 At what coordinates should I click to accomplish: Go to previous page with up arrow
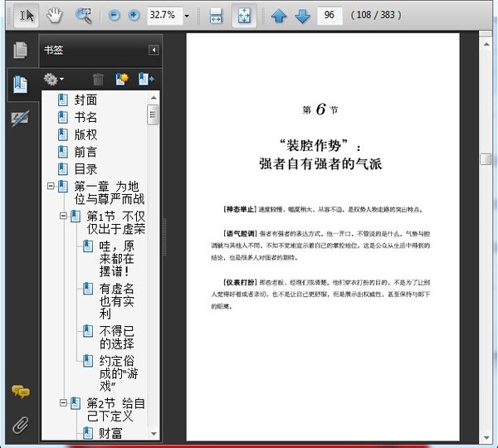(279, 16)
